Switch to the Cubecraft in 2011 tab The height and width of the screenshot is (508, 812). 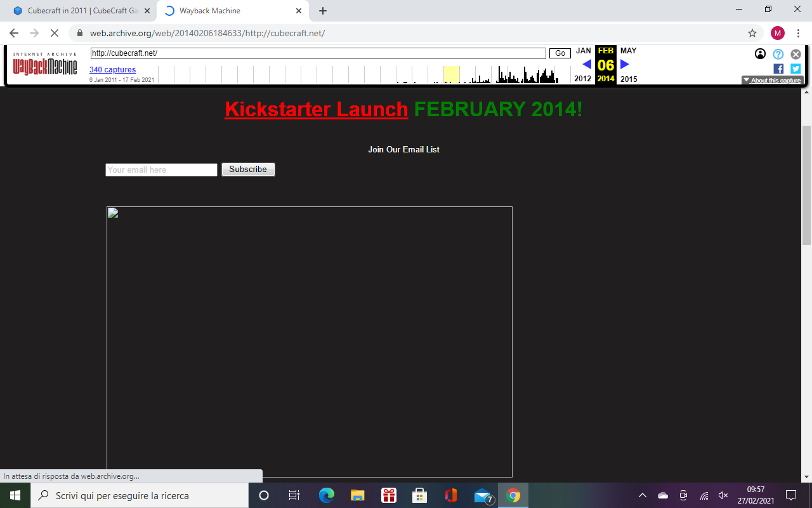point(80,11)
